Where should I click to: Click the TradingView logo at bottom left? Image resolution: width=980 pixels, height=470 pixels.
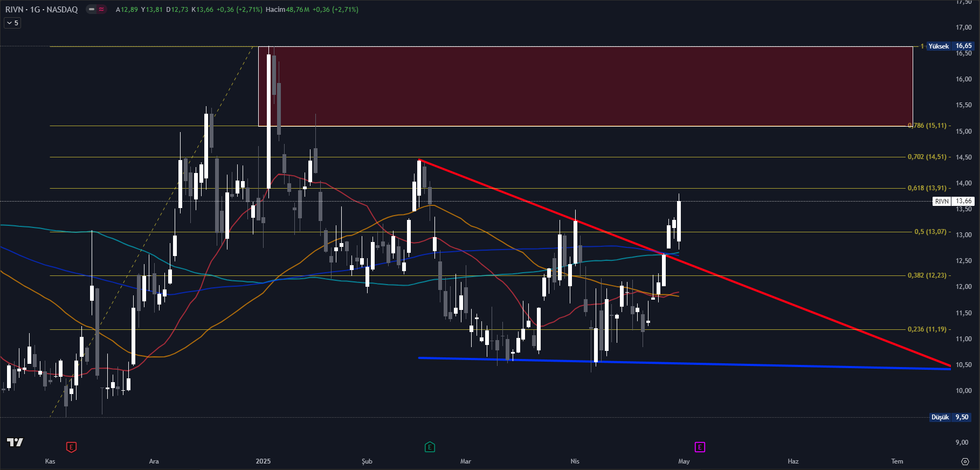click(15, 442)
